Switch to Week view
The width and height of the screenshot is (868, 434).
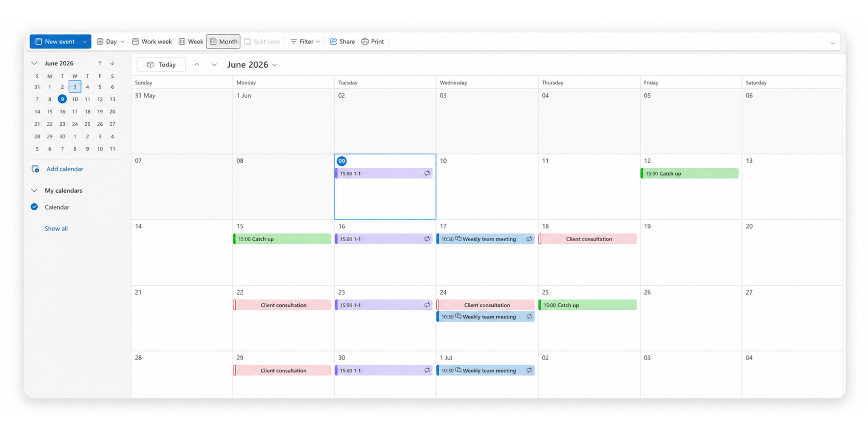(x=191, y=42)
